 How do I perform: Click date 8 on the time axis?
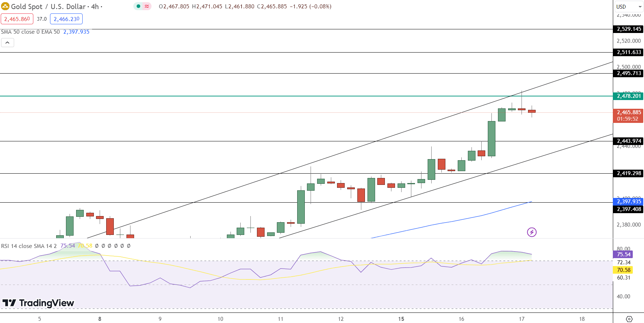[x=100, y=319]
